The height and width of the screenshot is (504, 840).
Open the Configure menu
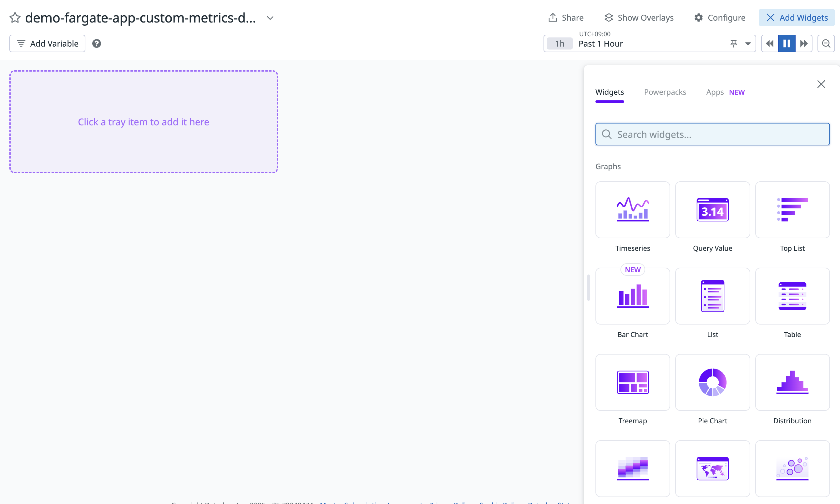(719, 18)
